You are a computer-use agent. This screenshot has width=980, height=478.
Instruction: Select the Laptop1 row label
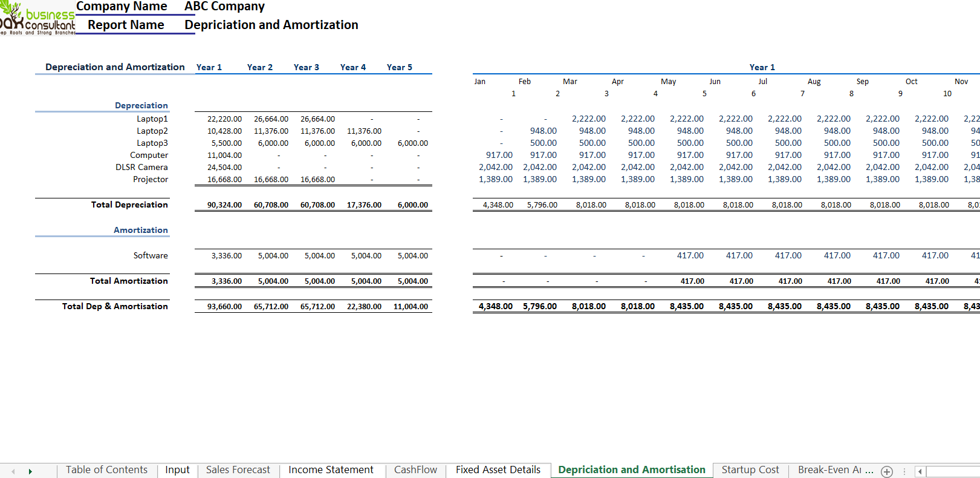pos(152,119)
